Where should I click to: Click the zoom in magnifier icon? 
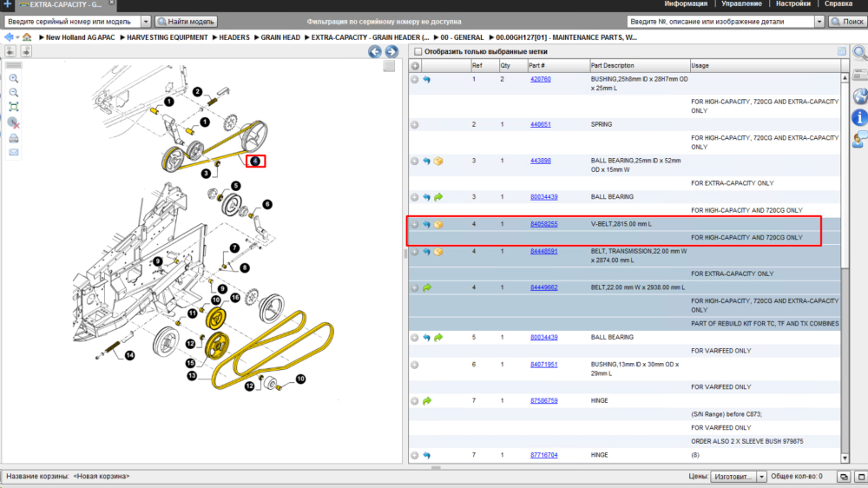(14, 79)
